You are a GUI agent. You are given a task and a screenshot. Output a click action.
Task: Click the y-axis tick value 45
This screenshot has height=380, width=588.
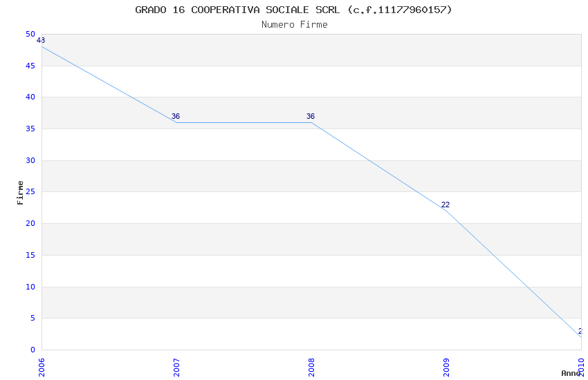30,66
